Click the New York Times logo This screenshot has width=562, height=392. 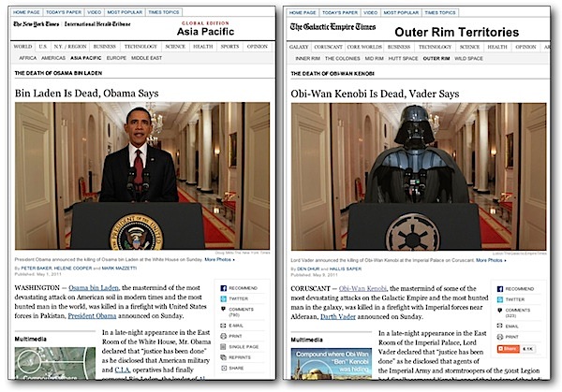click(x=37, y=24)
